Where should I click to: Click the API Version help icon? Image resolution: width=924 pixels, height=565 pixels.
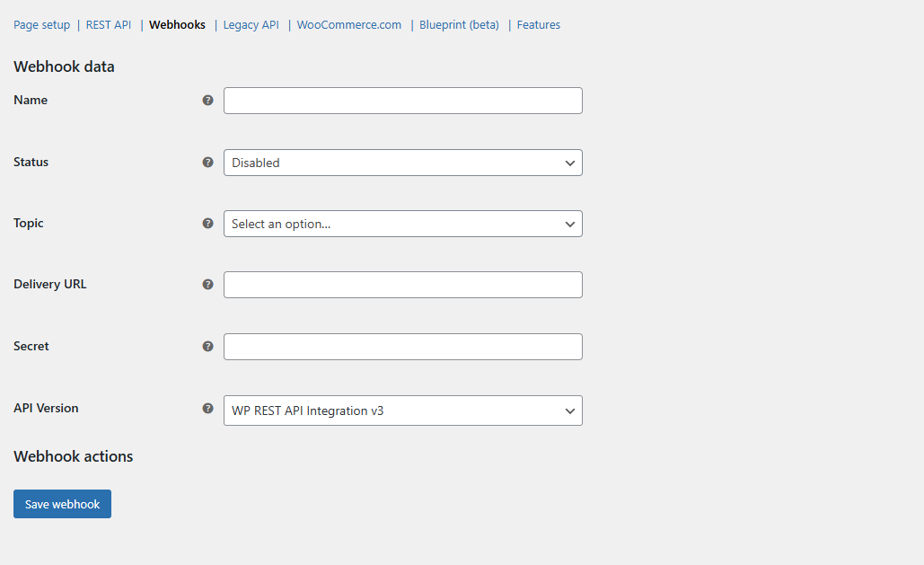coord(208,409)
